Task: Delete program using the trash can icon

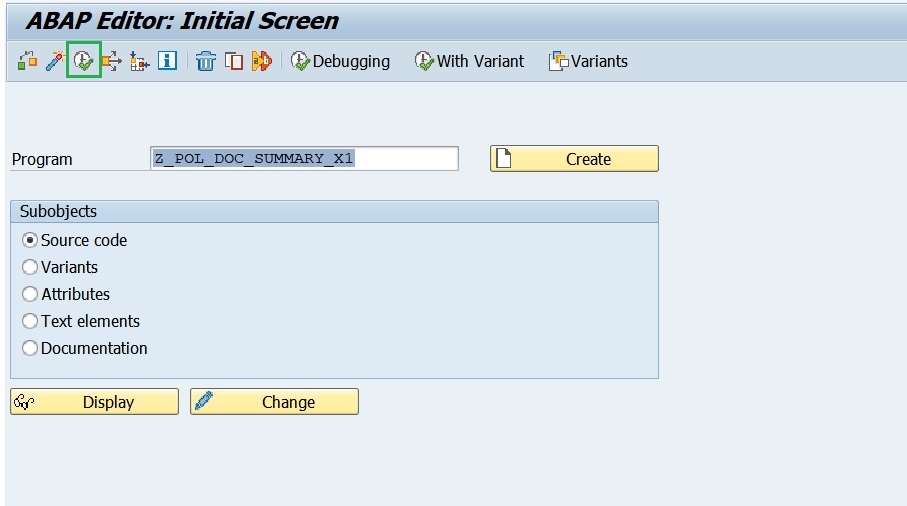Action: pyautogui.click(x=205, y=61)
